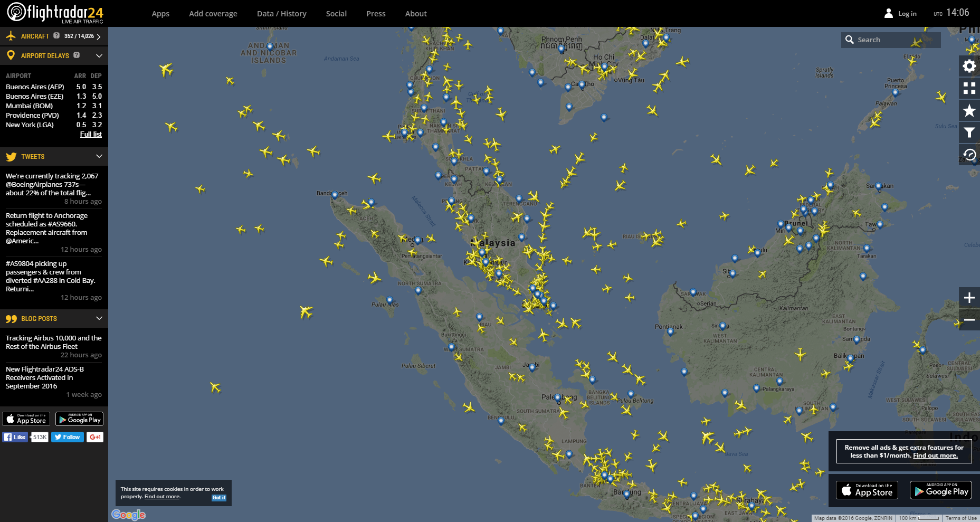Open the bookmarks star icon
980x522 pixels.
[x=969, y=110]
